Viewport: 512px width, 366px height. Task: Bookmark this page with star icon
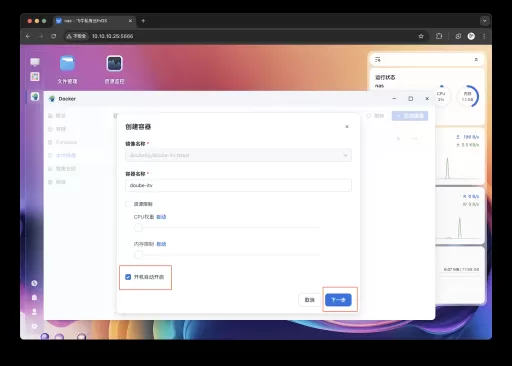(x=421, y=36)
